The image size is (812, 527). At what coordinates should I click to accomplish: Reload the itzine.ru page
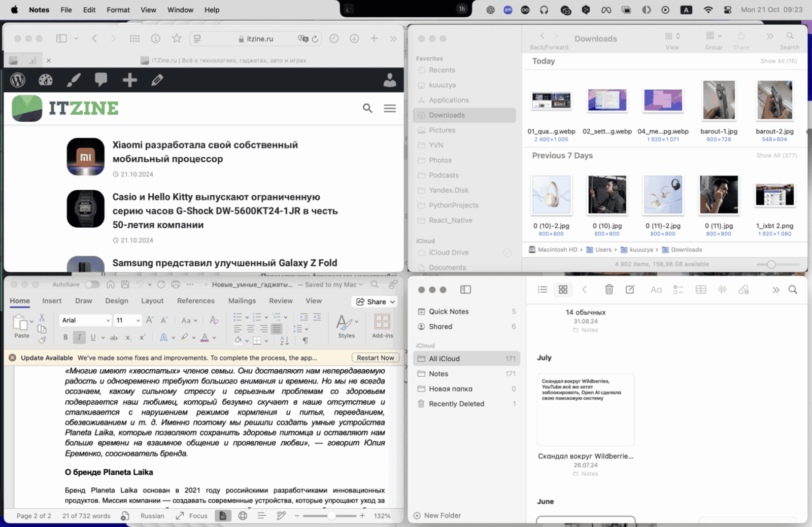pyautogui.click(x=315, y=39)
